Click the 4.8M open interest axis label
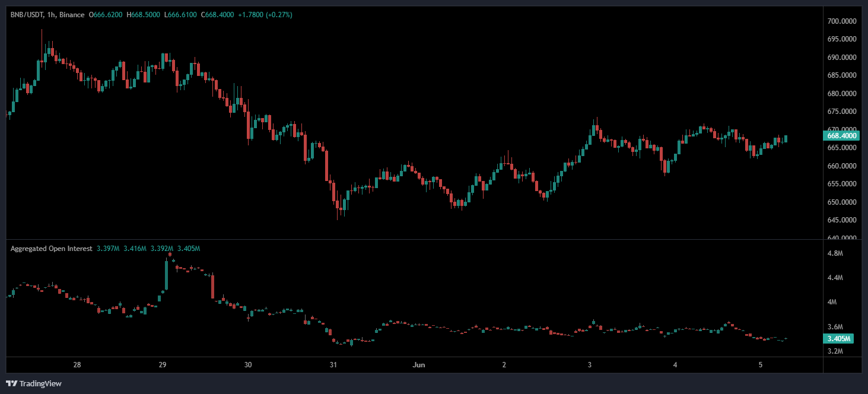This screenshot has width=868, height=394. (x=835, y=253)
